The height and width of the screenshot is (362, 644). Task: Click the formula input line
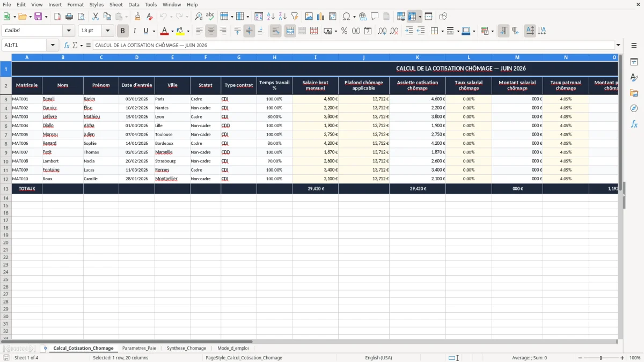354,45
